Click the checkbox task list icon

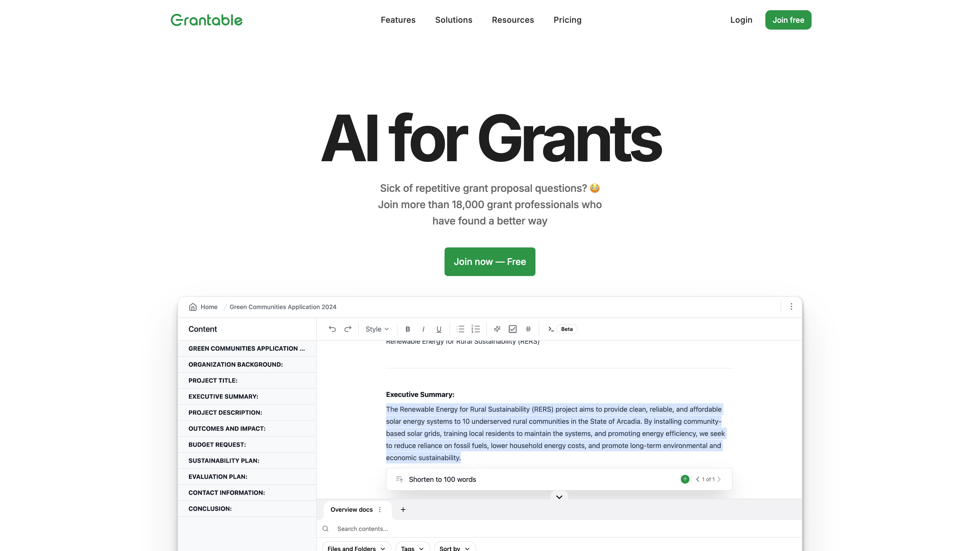(x=512, y=329)
